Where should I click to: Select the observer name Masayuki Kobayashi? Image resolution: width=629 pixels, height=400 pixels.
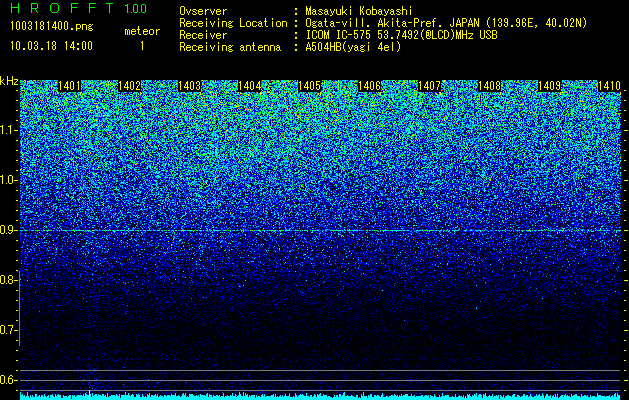coord(359,11)
